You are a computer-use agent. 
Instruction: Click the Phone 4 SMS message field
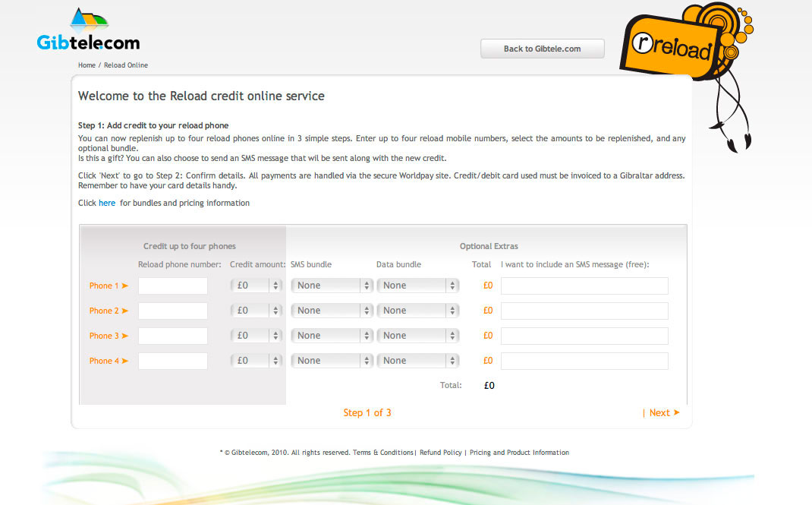tap(584, 361)
